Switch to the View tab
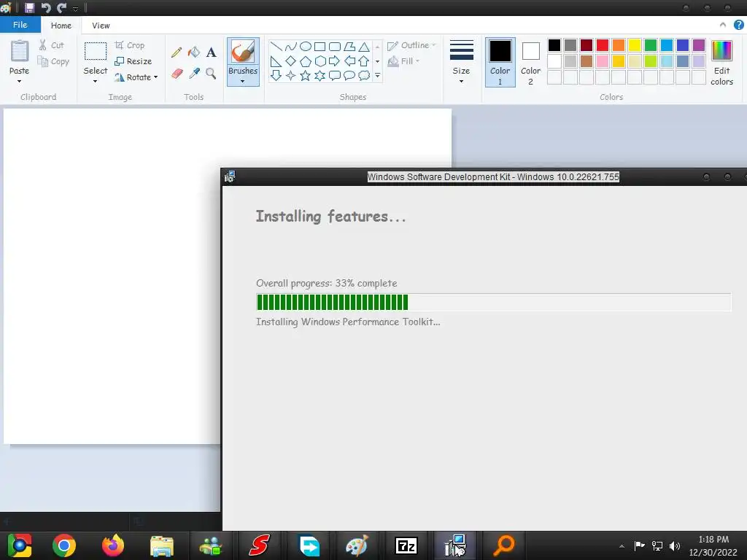The width and height of the screenshot is (747, 560). point(101,26)
